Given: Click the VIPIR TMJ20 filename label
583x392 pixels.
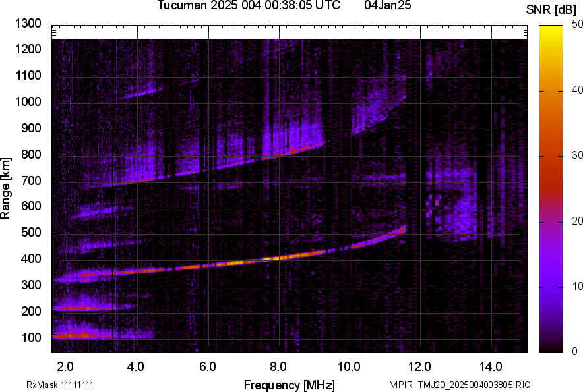Looking at the screenshot, I should click(460, 385).
